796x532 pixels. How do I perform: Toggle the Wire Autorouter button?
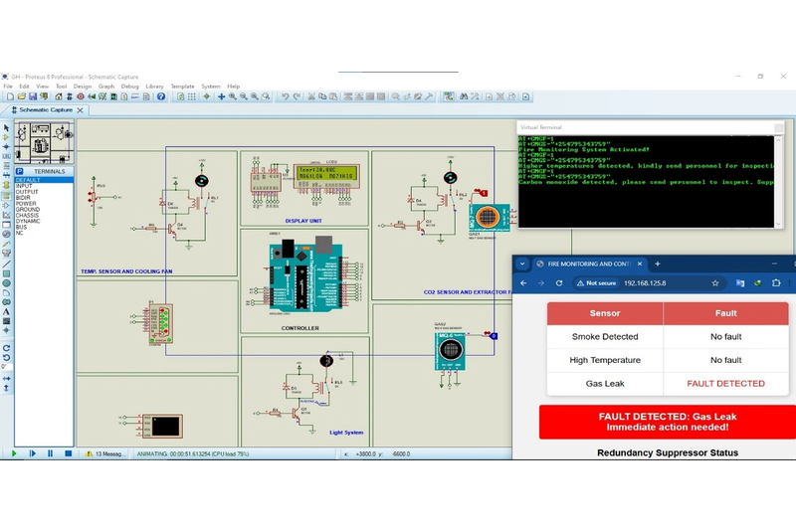click(x=449, y=96)
